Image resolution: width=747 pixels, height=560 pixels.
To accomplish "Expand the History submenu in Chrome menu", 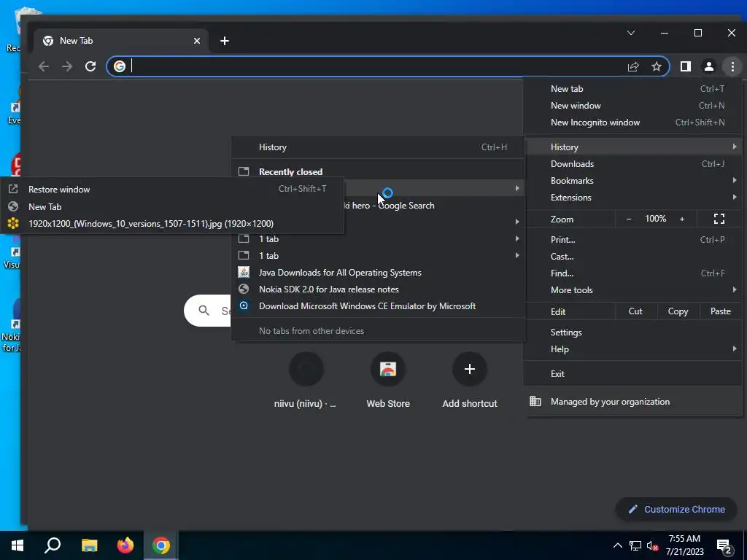I will [x=632, y=147].
